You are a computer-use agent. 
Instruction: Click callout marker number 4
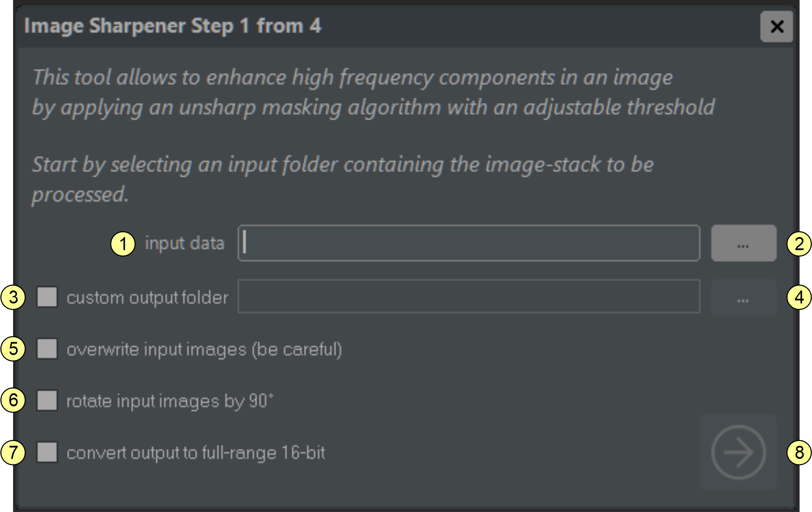(x=799, y=297)
